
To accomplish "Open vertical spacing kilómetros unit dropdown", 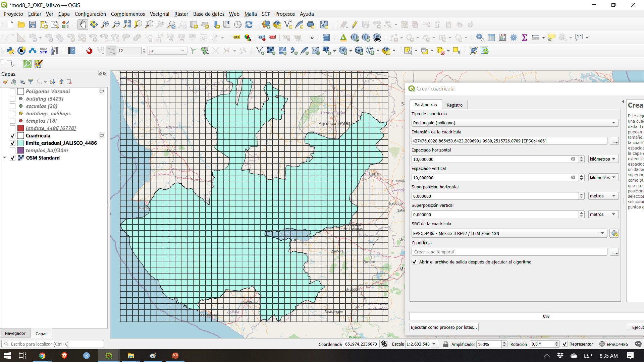I will 603,177.
